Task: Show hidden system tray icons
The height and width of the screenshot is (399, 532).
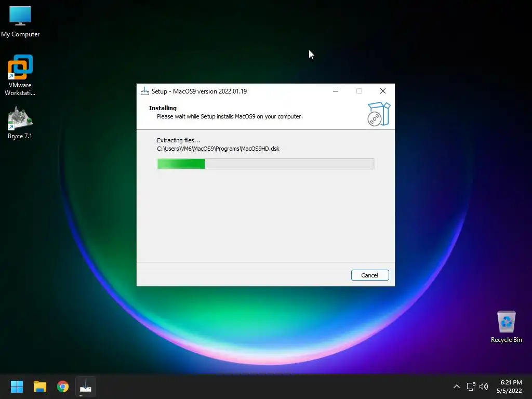Action: 457,387
